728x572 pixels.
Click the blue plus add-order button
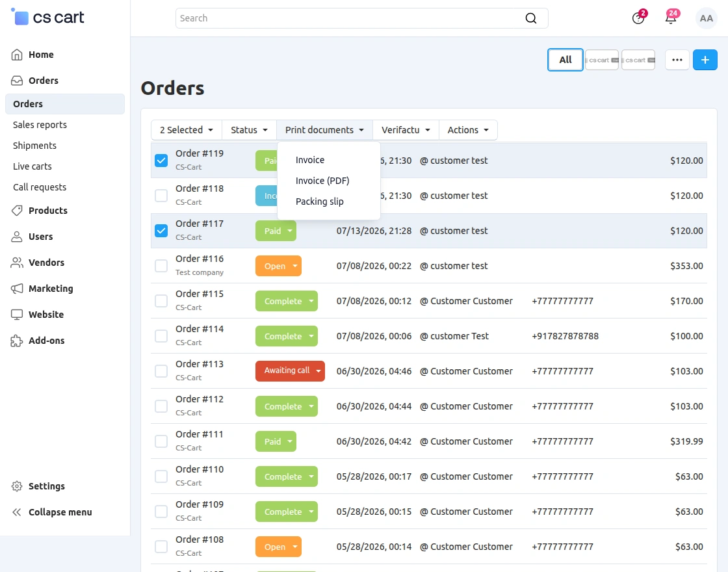pyautogui.click(x=705, y=60)
